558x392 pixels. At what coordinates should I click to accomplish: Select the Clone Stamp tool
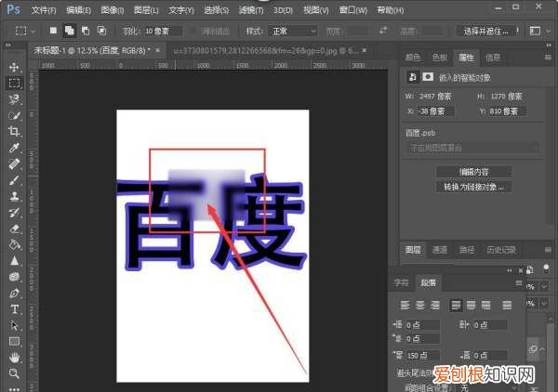tap(14, 197)
